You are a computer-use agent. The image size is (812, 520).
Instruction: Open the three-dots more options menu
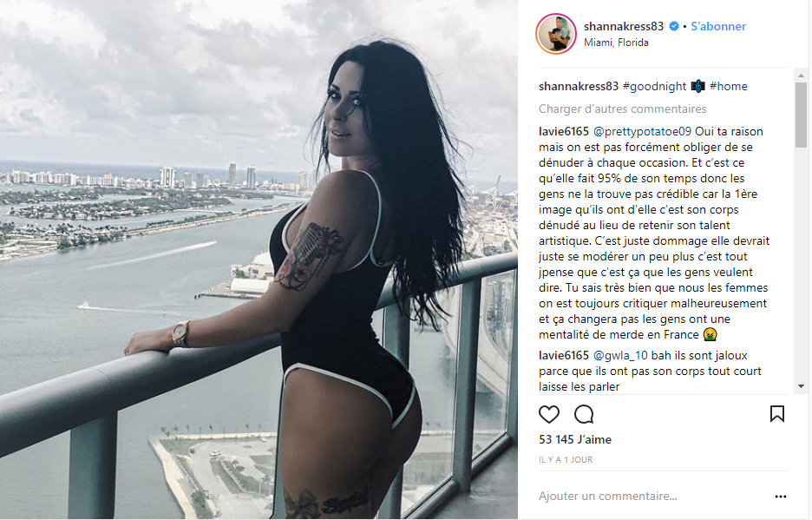(x=781, y=497)
